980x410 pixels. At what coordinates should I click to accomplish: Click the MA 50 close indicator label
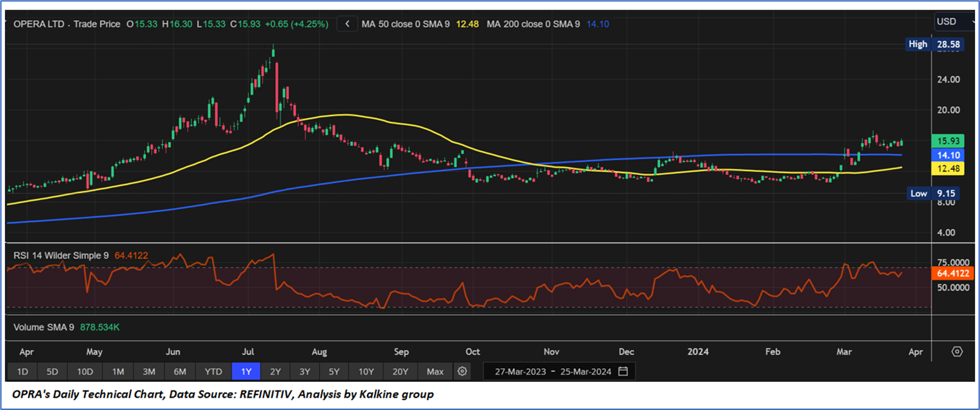pyautogui.click(x=405, y=24)
